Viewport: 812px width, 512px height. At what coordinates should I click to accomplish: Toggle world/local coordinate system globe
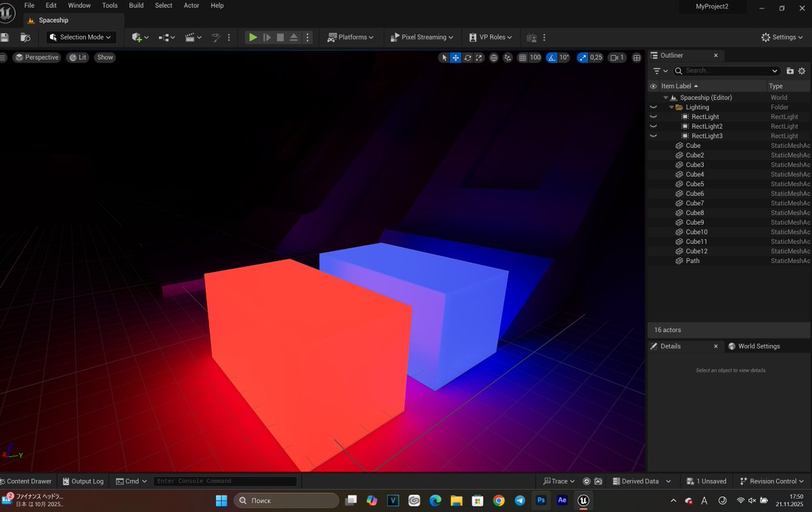494,57
